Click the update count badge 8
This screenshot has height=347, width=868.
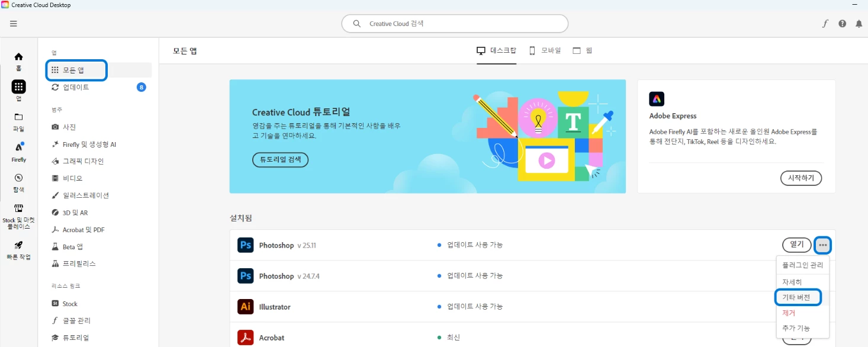(142, 87)
